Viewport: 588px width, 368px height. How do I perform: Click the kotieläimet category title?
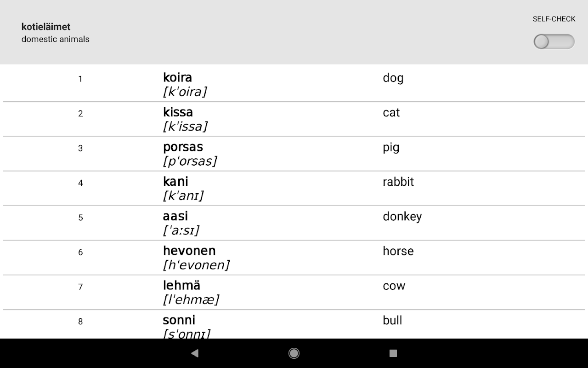(x=46, y=27)
